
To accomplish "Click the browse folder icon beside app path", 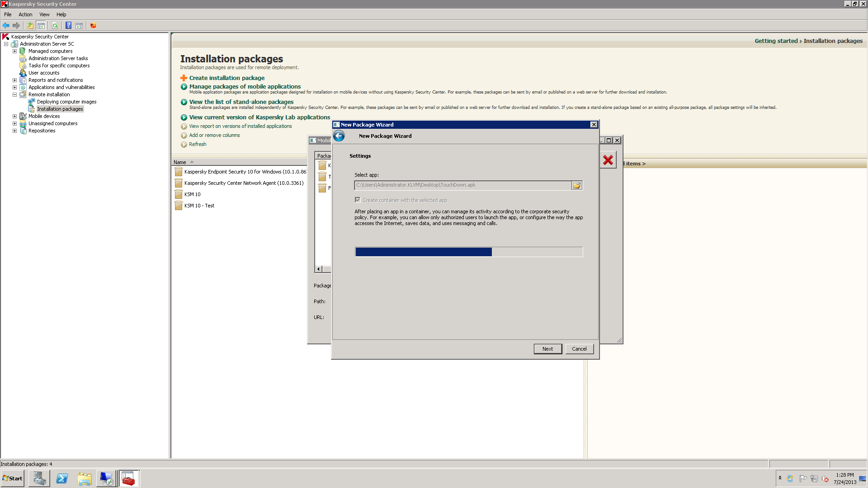I will pyautogui.click(x=577, y=185).
